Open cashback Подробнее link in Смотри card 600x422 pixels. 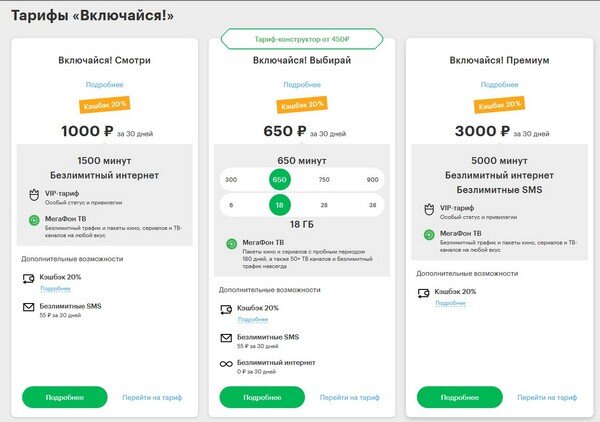click(55, 289)
